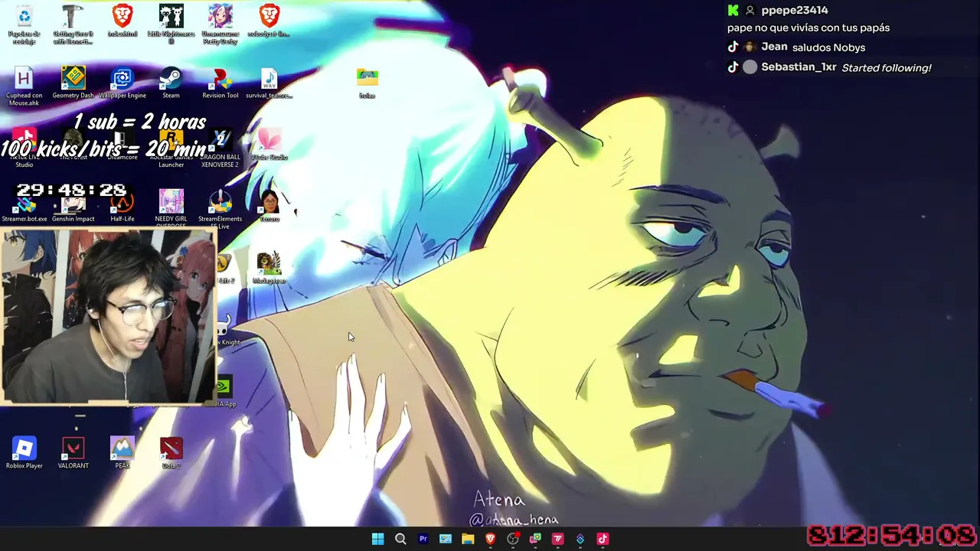980x551 pixels.
Task: Select the Dota 2 desktop shortcut
Action: point(171,453)
